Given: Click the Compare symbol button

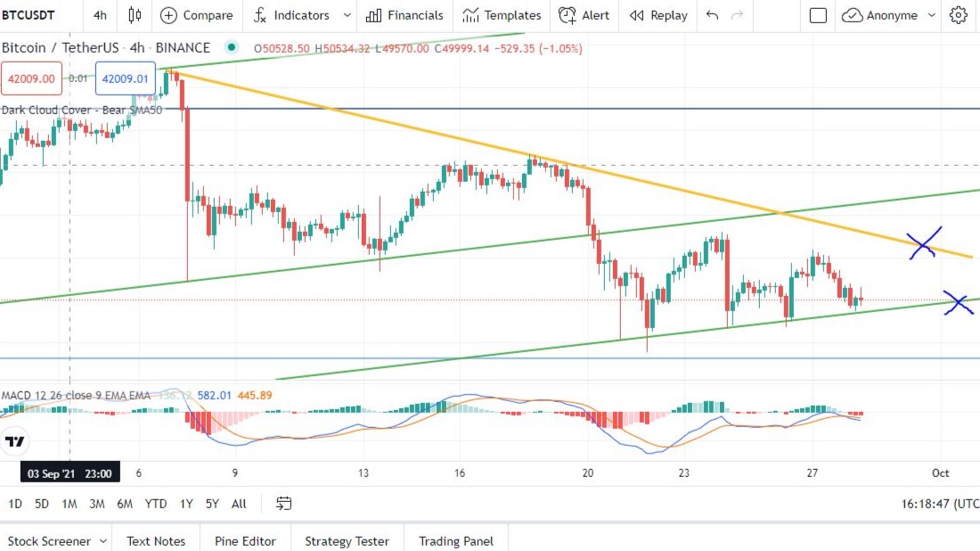Looking at the screenshot, I should pos(197,15).
